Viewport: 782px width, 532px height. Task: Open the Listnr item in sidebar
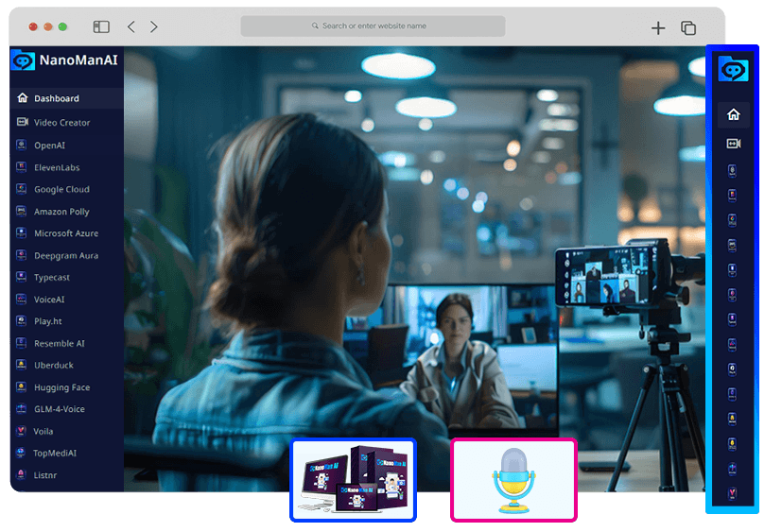tap(45, 475)
